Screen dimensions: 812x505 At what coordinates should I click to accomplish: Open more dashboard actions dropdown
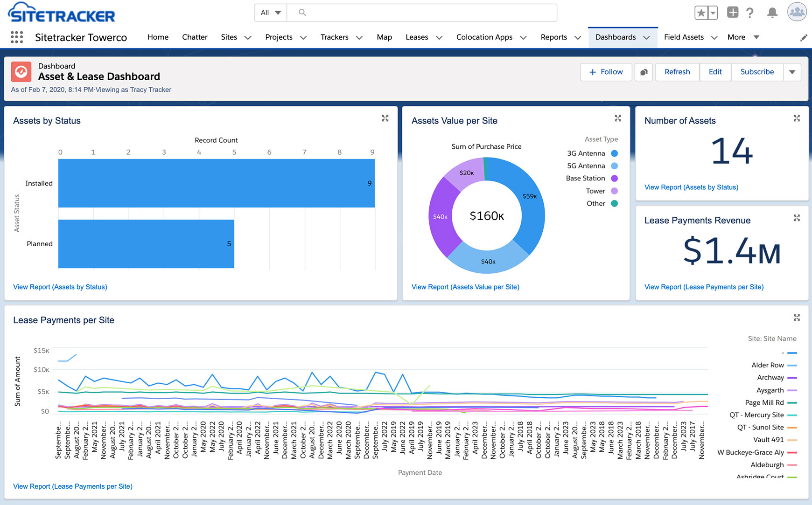pos(792,72)
